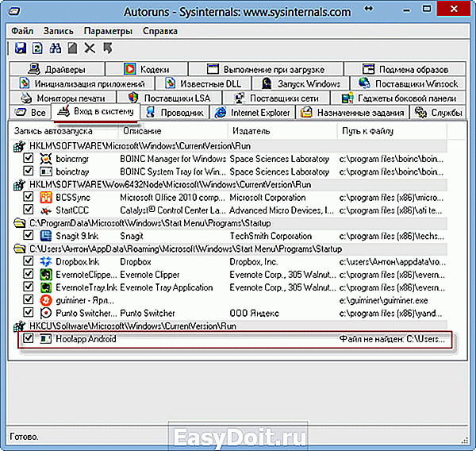Uncheck the boinctray autorun entry
The image size is (476, 451).
coord(29,171)
